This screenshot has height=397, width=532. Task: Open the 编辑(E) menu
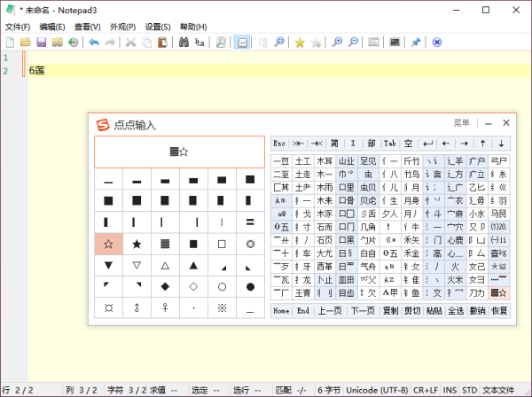click(x=52, y=27)
